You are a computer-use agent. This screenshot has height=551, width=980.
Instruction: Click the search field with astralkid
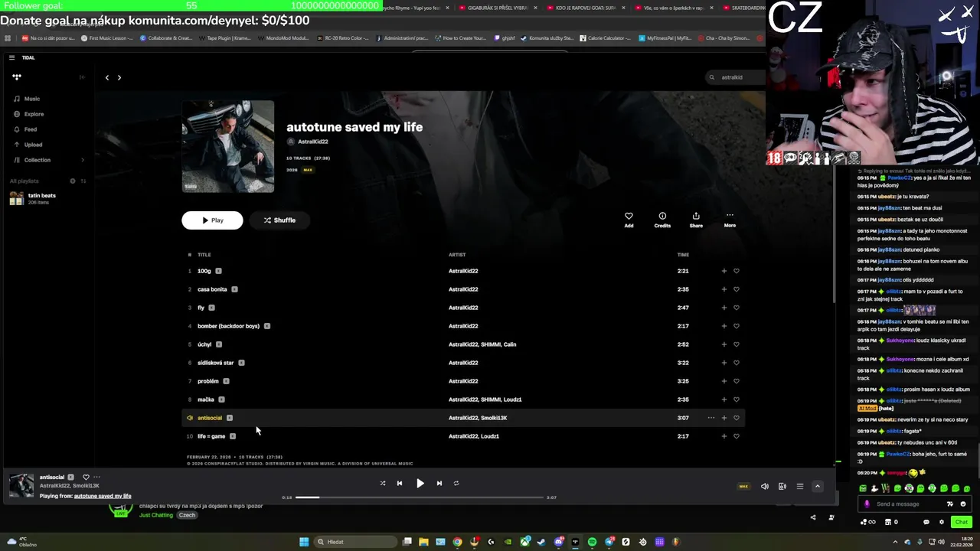point(733,77)
